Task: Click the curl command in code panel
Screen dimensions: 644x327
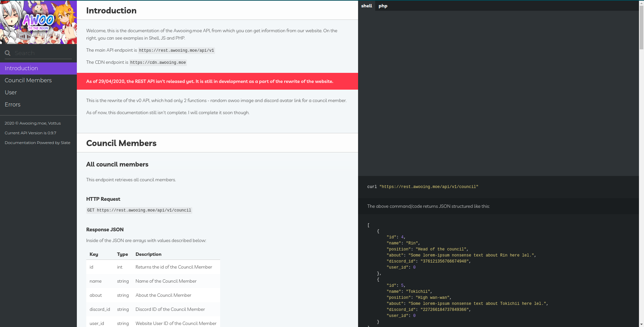Action: coord(422,187)
